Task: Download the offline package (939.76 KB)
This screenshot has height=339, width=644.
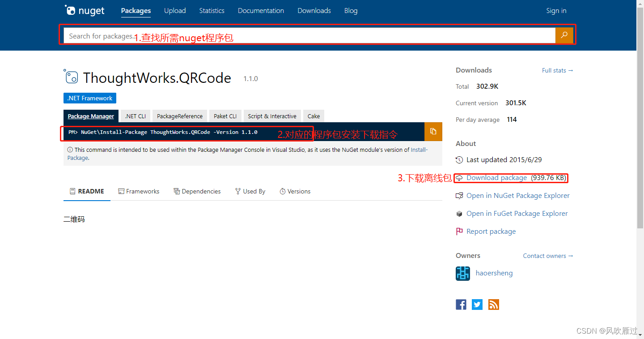Action: (496, 178)
